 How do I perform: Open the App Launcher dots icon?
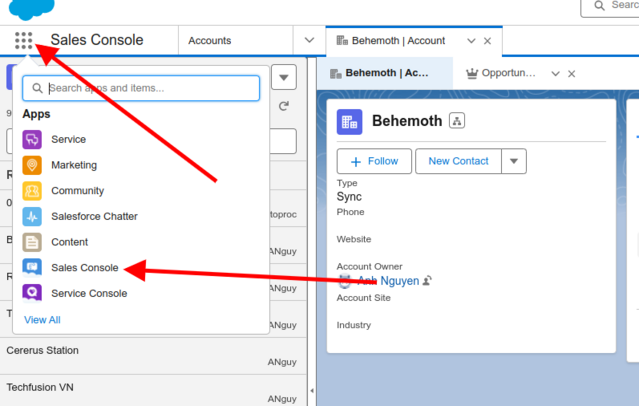pyautogui.click(x=24, y=40)
